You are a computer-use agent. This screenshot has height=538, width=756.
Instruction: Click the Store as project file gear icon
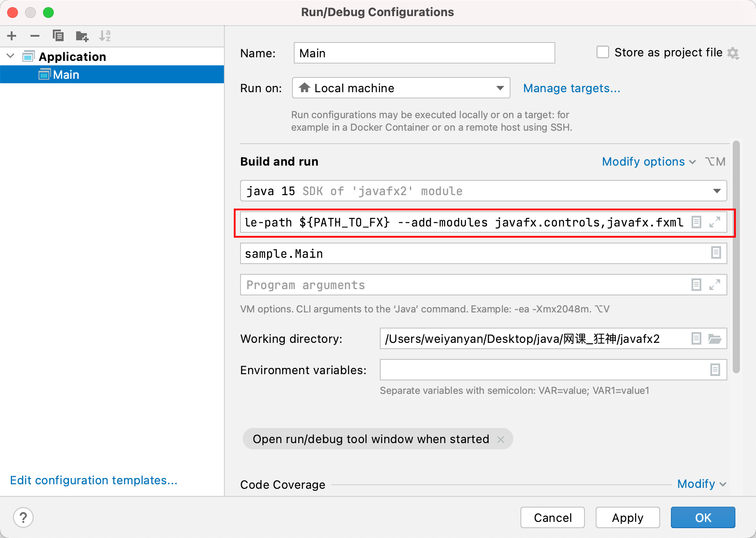[x=733, y=53]
